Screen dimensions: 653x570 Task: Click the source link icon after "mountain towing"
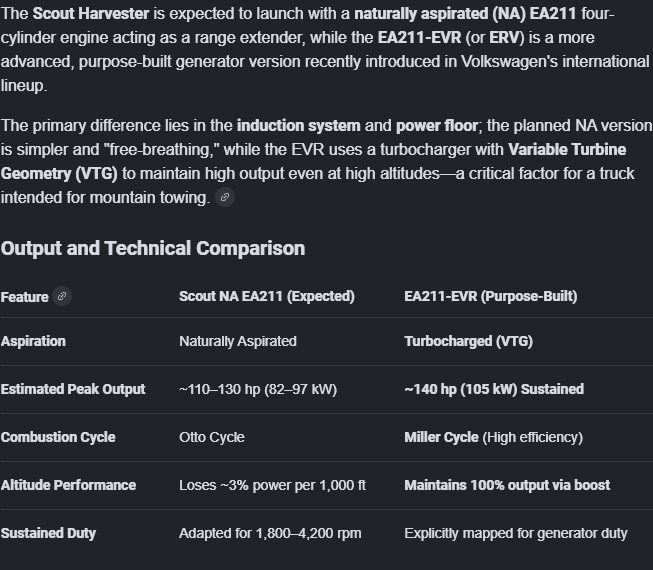[x=225, y=198]
